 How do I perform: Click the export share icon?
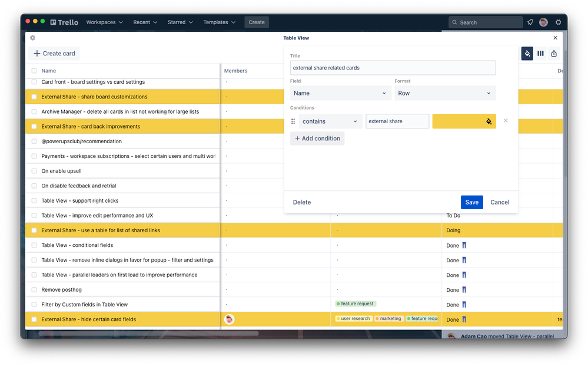tap(554, 53)
